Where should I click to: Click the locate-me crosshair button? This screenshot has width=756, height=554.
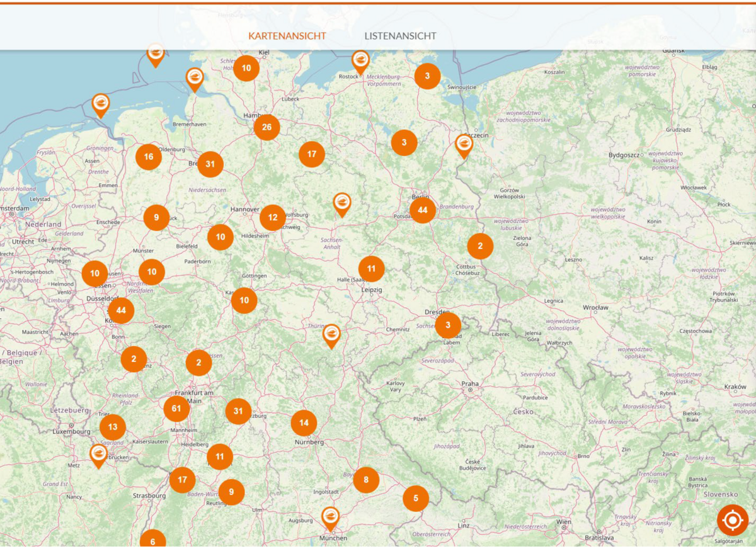732,520
